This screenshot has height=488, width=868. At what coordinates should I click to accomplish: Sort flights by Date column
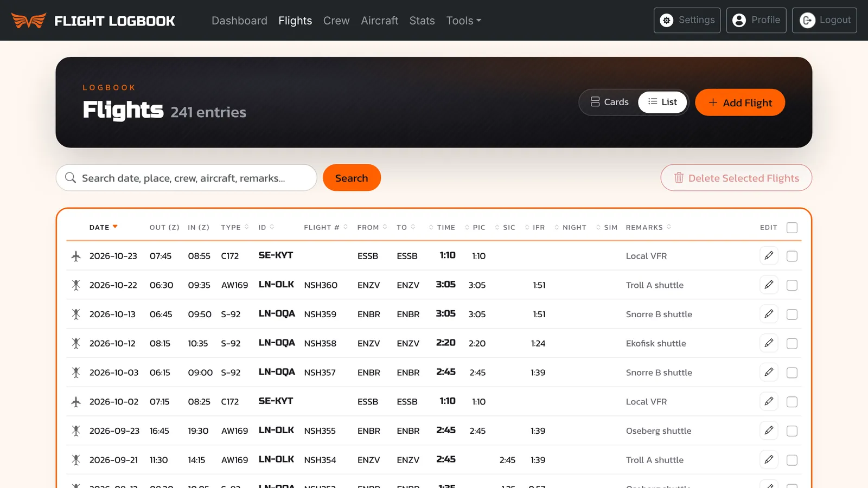point(104,227)
